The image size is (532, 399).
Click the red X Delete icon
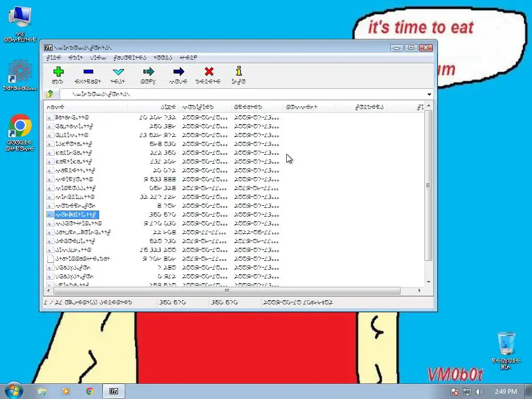click(x=209, y=72)
